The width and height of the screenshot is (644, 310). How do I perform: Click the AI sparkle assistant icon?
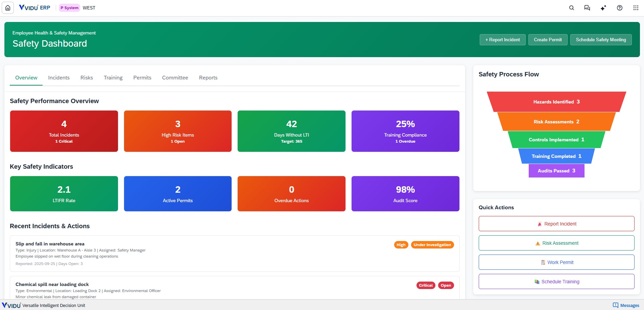pos(603,8)
